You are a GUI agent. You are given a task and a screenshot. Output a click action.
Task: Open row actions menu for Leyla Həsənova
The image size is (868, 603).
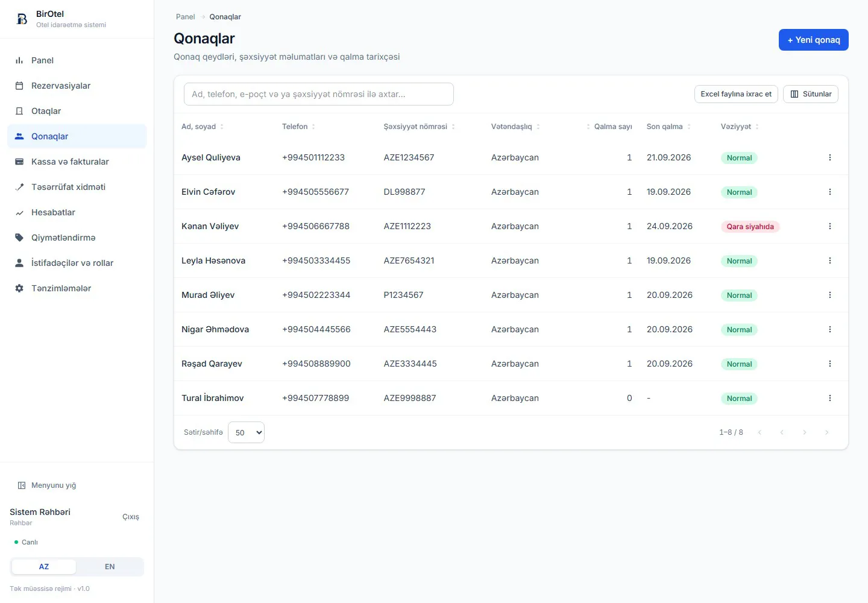coord(830,260)
